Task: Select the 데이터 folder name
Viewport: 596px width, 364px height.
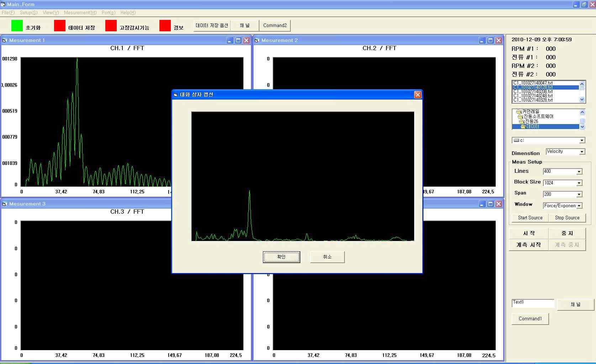Action: pos(533,127)
